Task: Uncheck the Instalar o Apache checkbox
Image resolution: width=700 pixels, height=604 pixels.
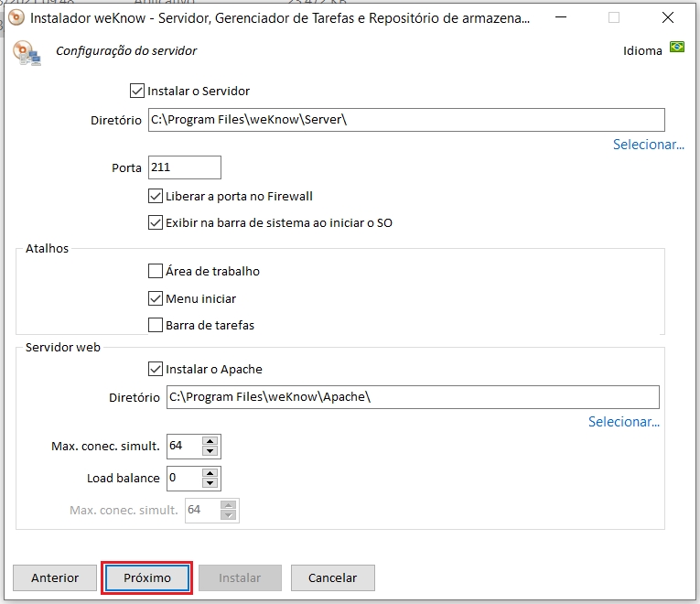Action: [x=156, y=370]
